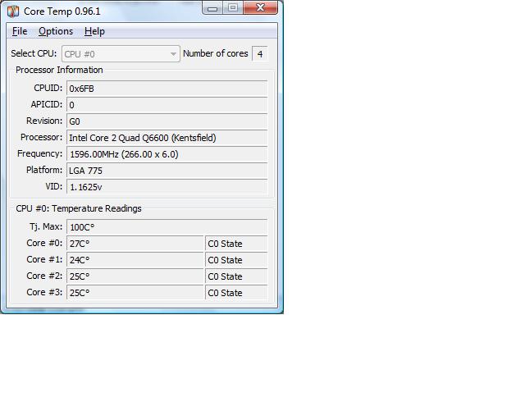Screen dimensions: 525x420
Task: Close the Core Temp window
Action: click(x=261, y=7)
